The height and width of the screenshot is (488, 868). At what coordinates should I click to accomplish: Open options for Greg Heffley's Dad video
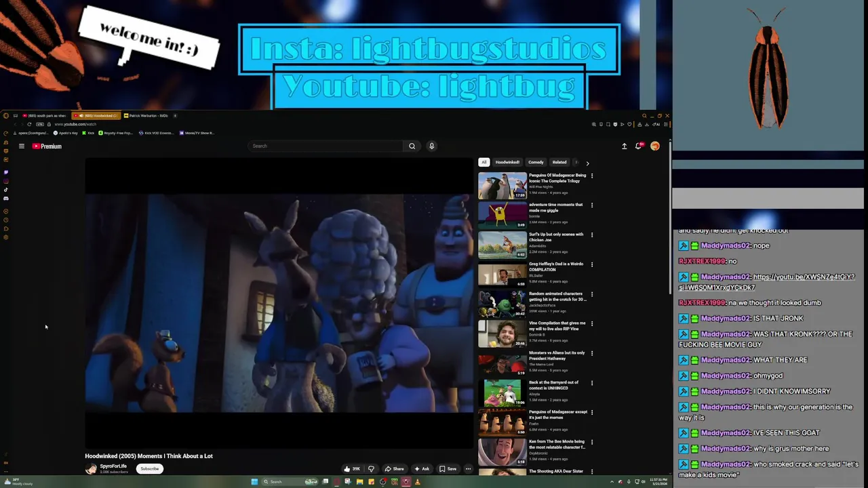click(x=592, y=265)
